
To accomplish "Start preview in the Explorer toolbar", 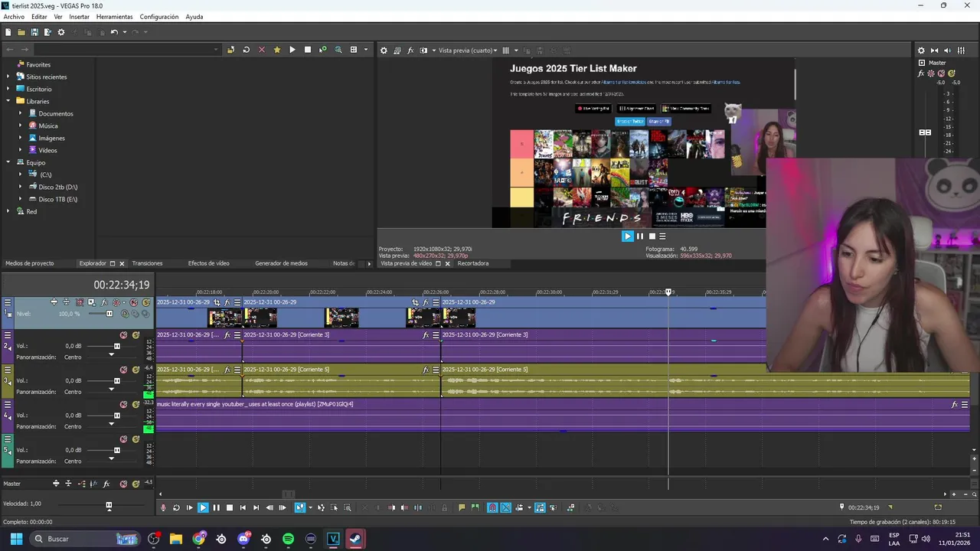I will [292, 50].
